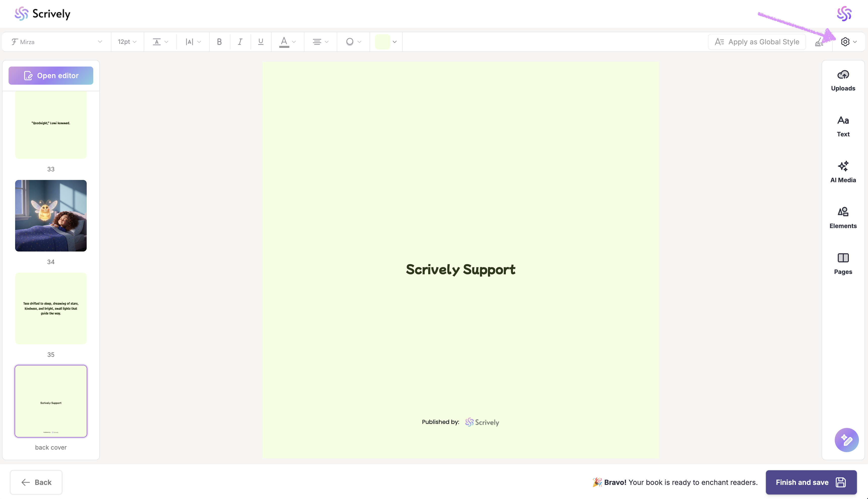Click Finish and save
The height and width of the screenshot is (499, 868).
(x=811, y=482)
